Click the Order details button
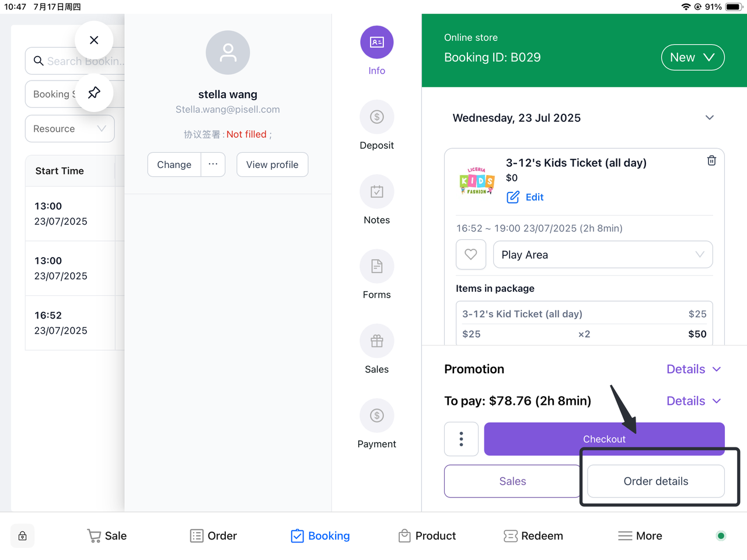 [655, 481]
